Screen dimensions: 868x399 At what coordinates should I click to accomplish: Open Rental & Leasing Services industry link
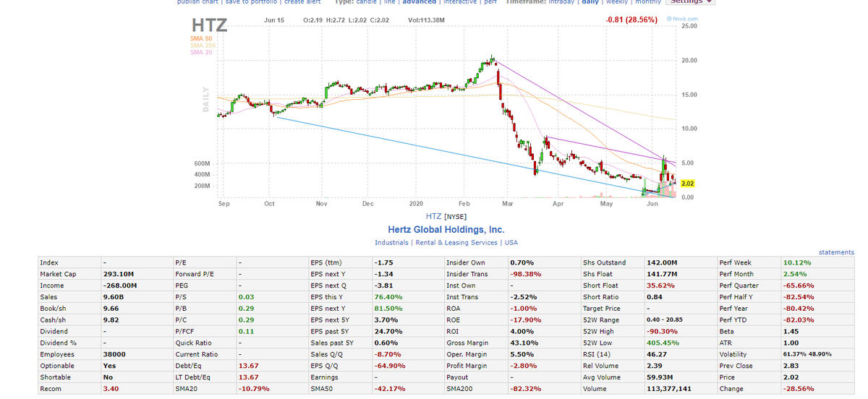(x=455, y=243)
